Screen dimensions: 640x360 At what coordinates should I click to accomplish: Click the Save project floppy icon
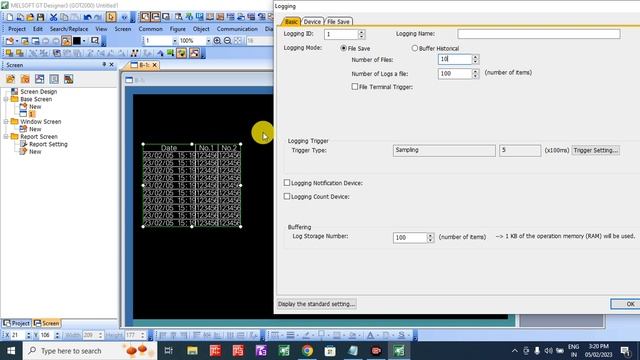pos(40,17)
